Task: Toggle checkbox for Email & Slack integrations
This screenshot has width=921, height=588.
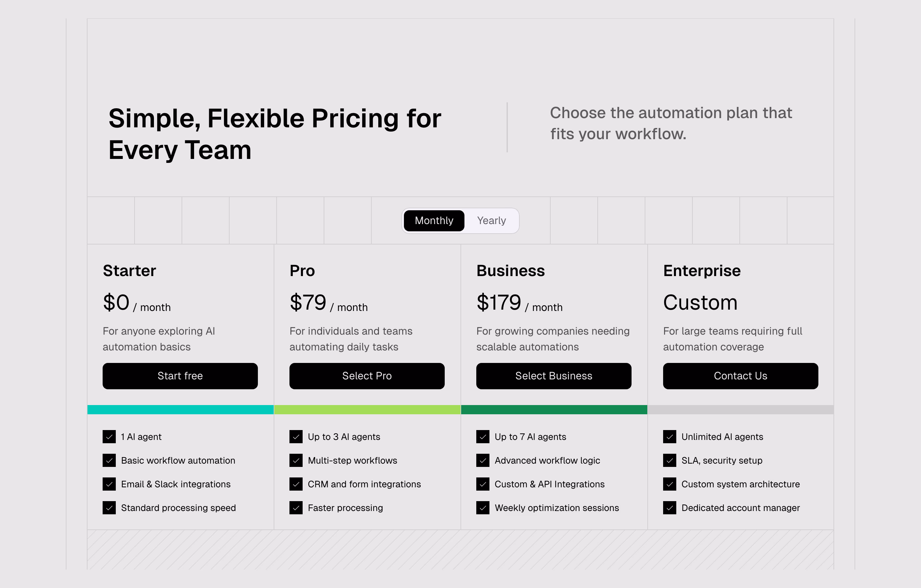Action: point(109,484)
